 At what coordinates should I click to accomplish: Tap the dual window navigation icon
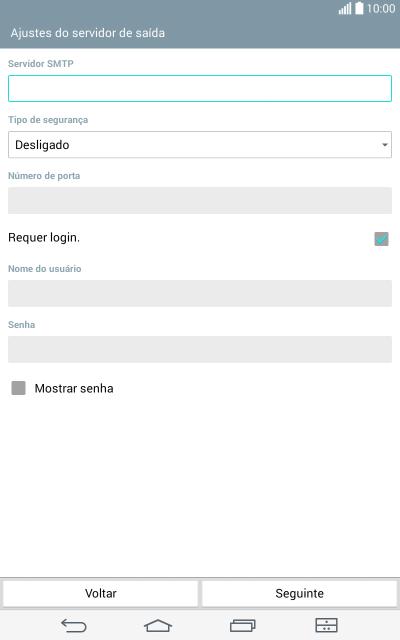(x=327, y=625)
